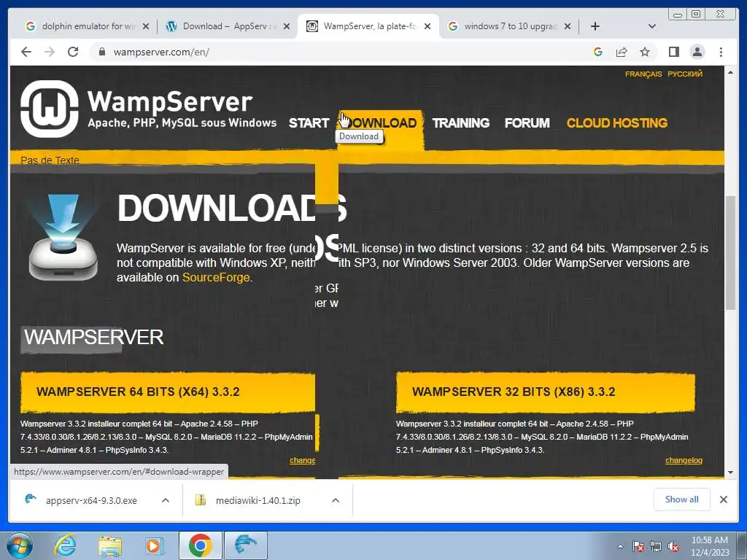Switch site language to РУССКИЙ
Screen dimensions: 747x560
(x=685, y=74)
